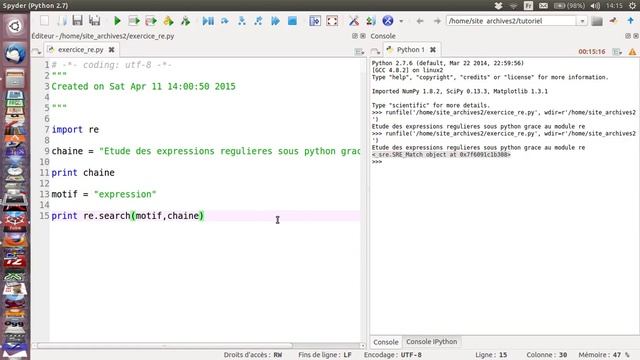Click the import re line

coord(75,129)
